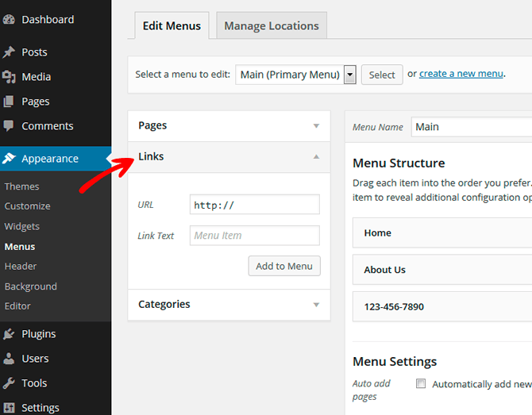Viewport: 532px width, 415px height.
Task: Click the Plugins plug icon
Action: [x=9, y=334]
